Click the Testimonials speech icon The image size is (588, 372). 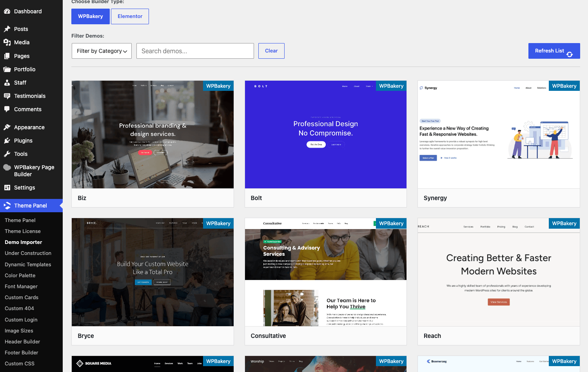click(7, 96)
